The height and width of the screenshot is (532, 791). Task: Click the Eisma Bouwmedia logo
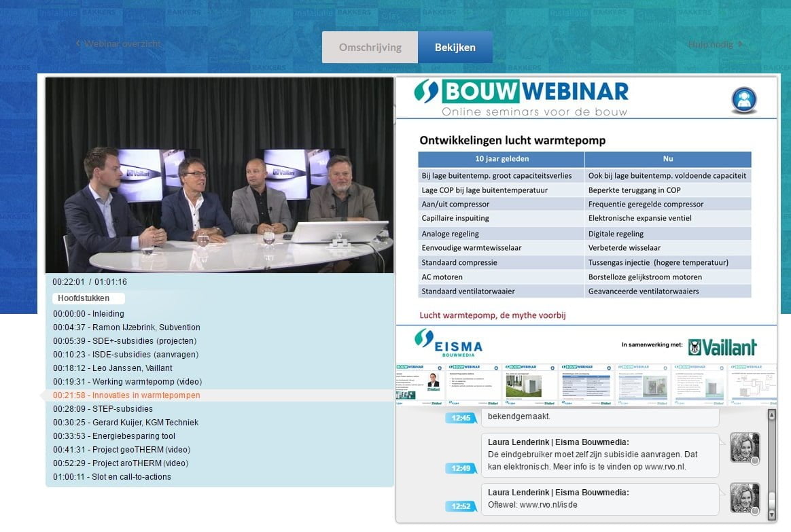click(x=449, y=343)
